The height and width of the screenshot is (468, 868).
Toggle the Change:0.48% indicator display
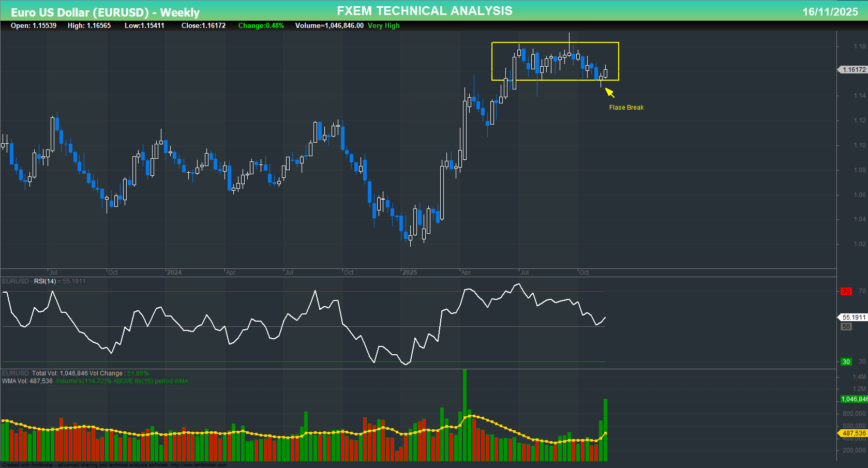(x=261, y=25)
